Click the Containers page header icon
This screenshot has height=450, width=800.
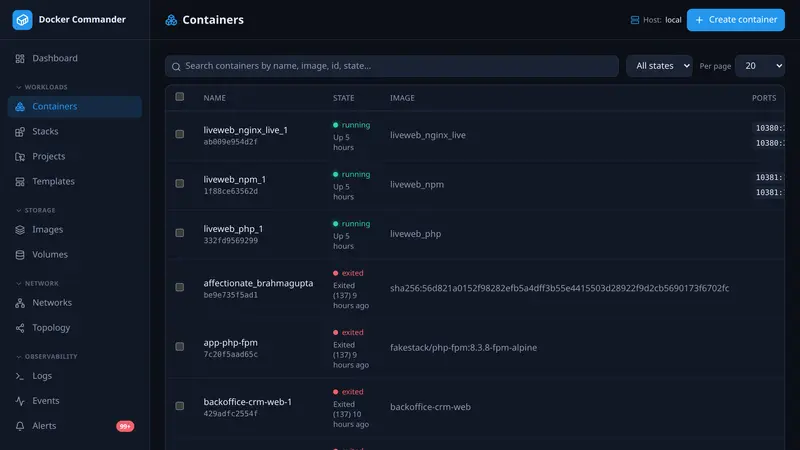(171, 20)
